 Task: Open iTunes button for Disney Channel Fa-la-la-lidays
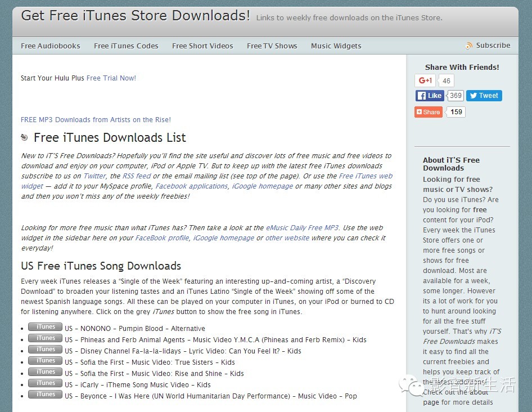point(46,349)
